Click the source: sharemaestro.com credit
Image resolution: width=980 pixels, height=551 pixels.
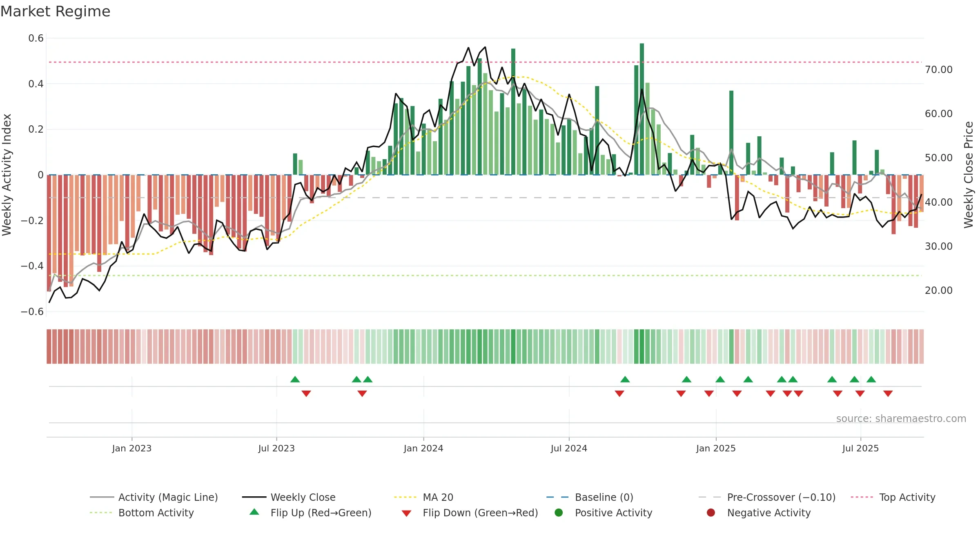pos(901,418)
